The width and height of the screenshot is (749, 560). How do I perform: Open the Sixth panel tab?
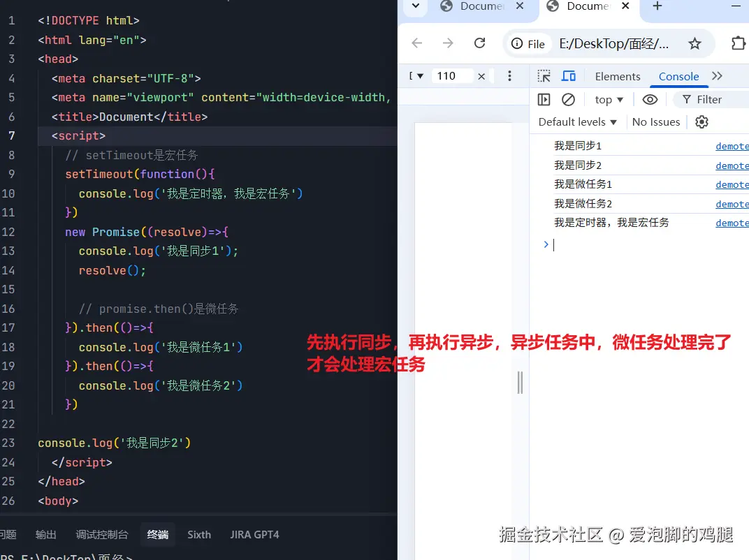click(x=199, y=535)
